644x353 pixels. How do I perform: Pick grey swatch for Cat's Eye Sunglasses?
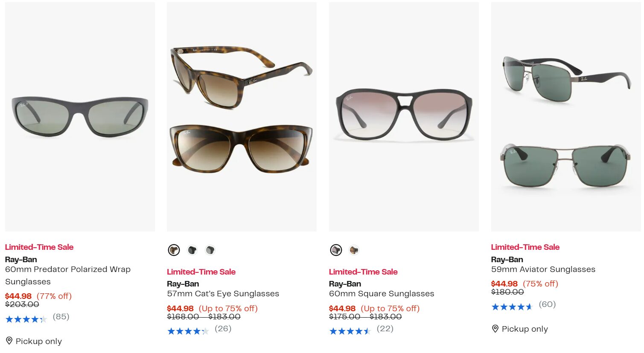point(210,250)
